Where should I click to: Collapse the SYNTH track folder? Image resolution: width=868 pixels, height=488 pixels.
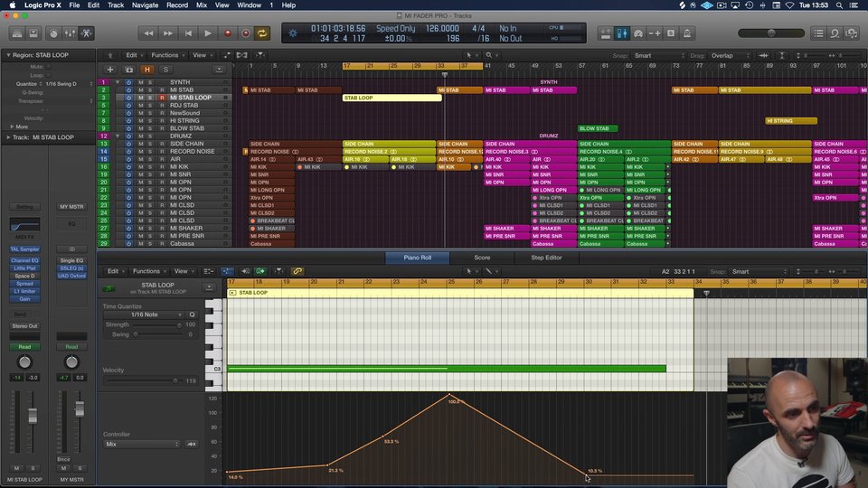[117, 82]
